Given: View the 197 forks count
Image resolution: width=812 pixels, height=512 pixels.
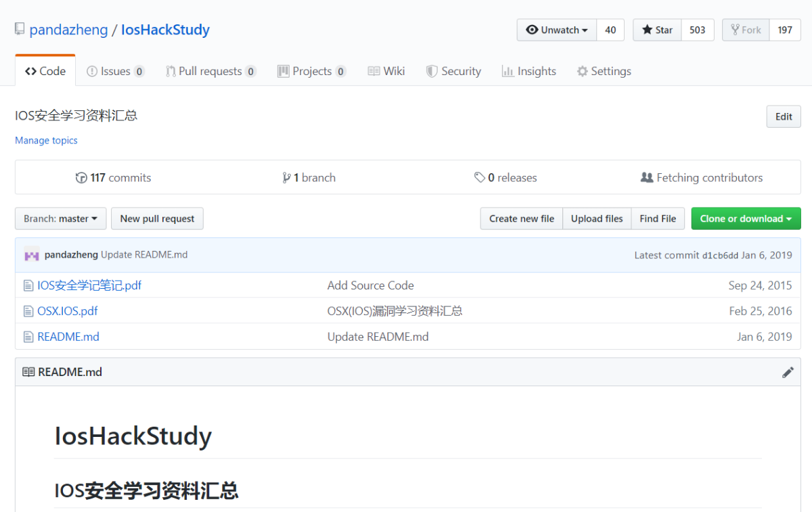Looking at the screenshot, I should click(785, 30).
